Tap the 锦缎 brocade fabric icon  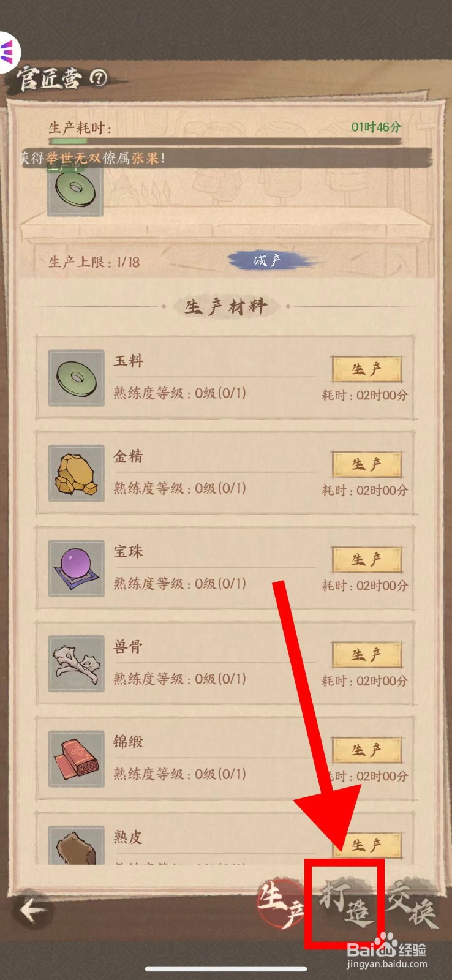tap(76, 758)
